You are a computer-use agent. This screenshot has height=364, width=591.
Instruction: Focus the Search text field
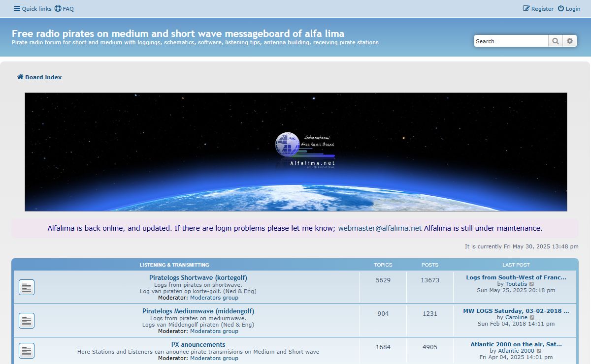coord(511,41)
